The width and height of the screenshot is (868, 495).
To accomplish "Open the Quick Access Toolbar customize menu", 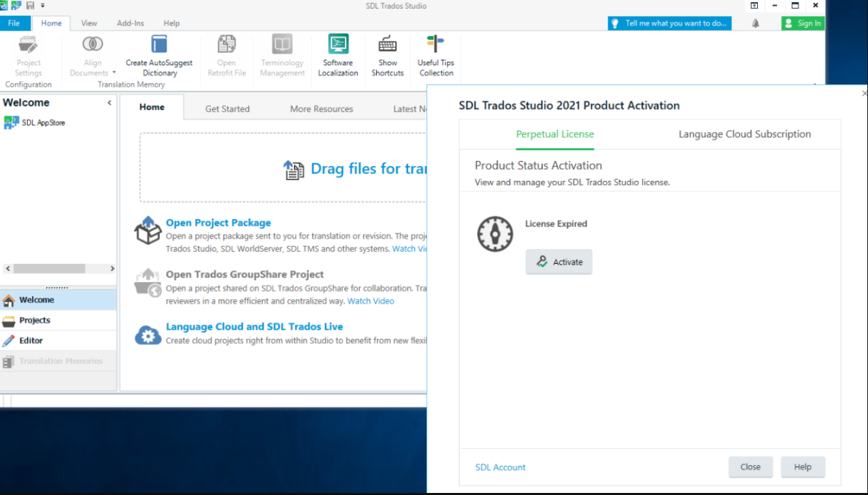I will click(44, 5).
